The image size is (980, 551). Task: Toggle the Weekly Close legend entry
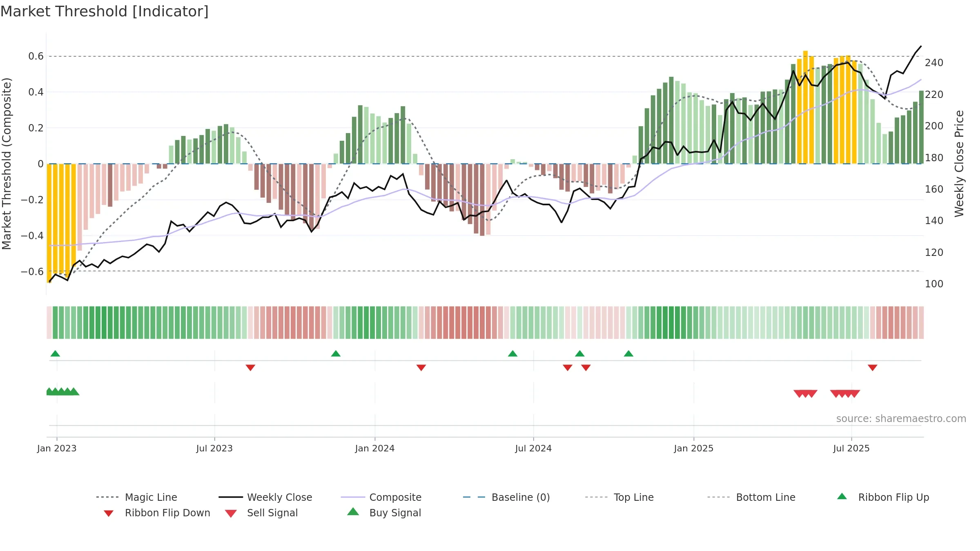coord(265,497)
